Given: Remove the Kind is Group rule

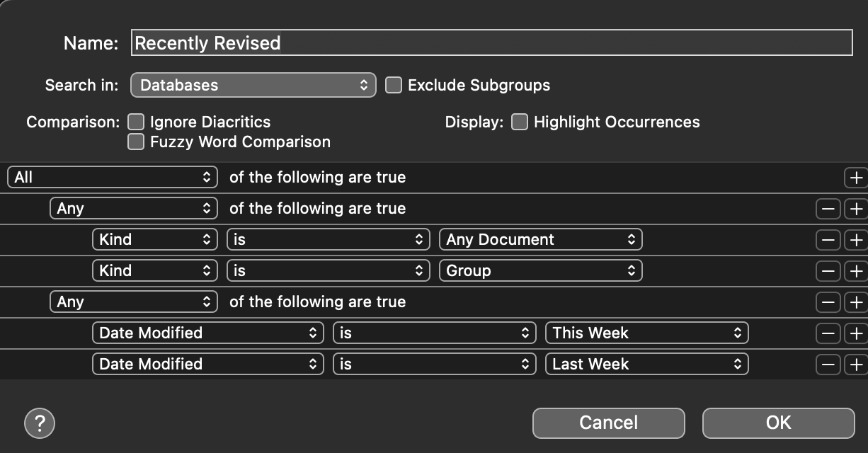Looking at the screenshot, I should click(x=828, y=270).
